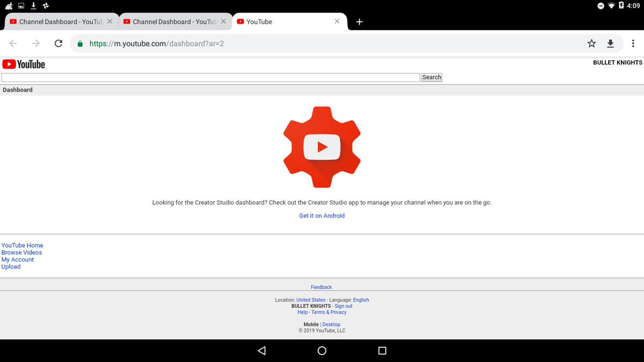The image size is (644, 362).
Task: Click BULLET KNIGHTS channel name in header
Action: [x=617, y=63]
